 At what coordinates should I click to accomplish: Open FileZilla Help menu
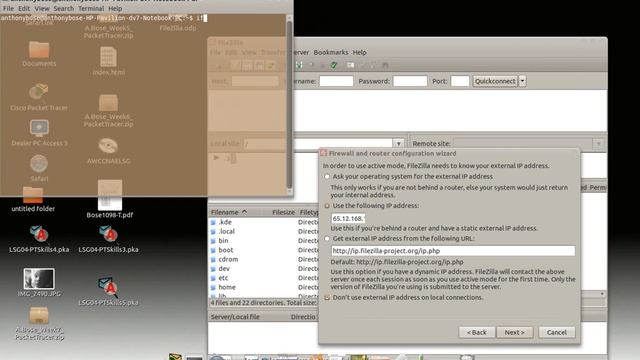(x=360, y=52)
